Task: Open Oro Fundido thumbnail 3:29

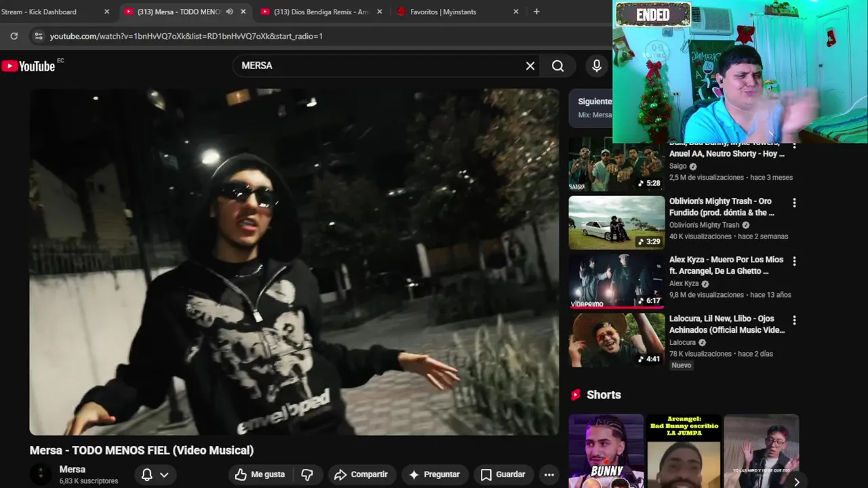Action: tap(616, 222)
